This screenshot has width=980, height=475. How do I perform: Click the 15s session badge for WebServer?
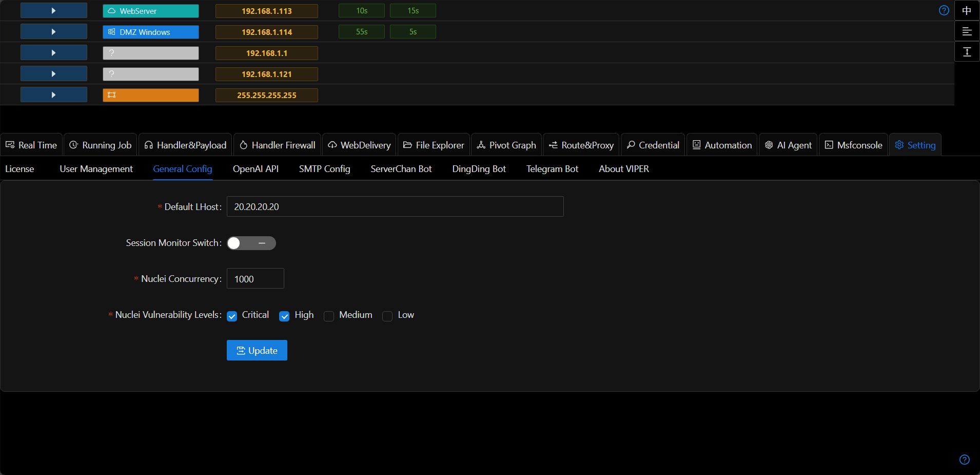coord(413,11)
